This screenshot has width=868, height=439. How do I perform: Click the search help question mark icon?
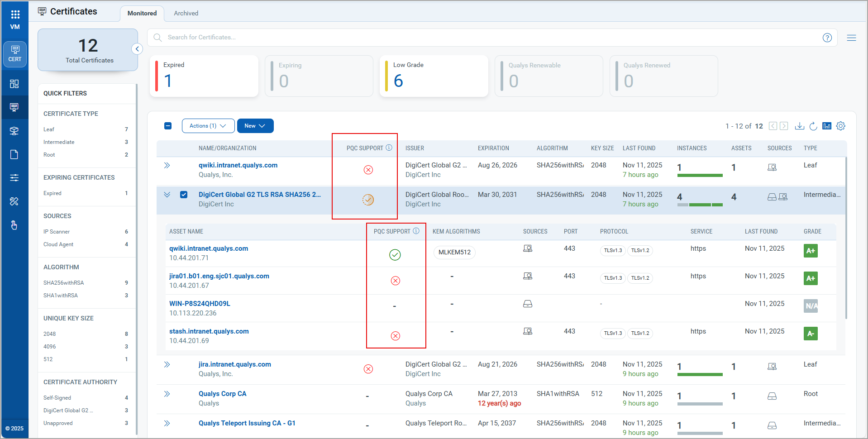coord(827,38)
